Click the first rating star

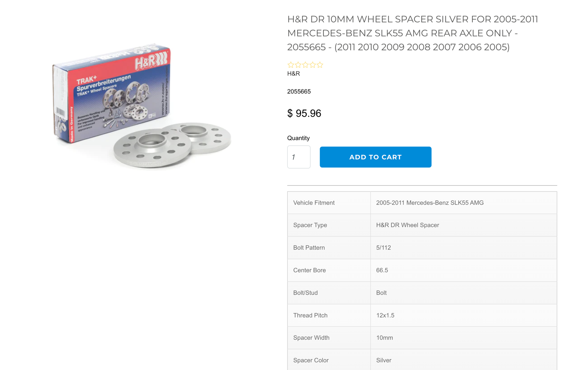point(291,65)
